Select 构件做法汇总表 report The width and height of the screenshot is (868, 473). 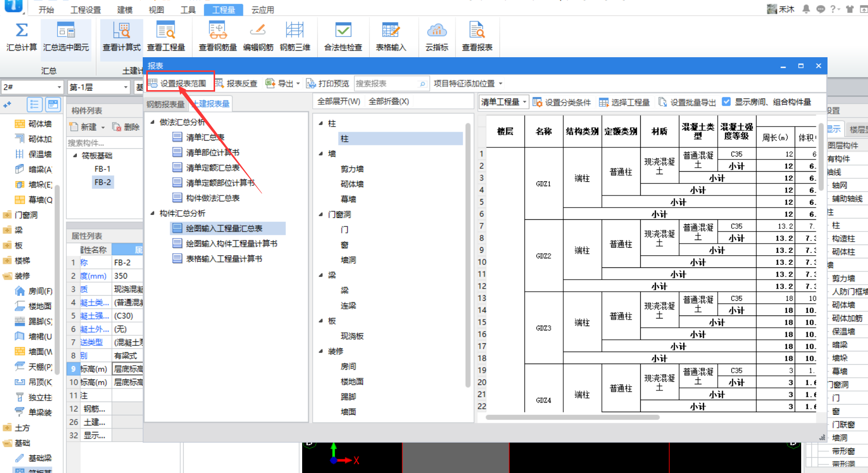coord(213,198)
